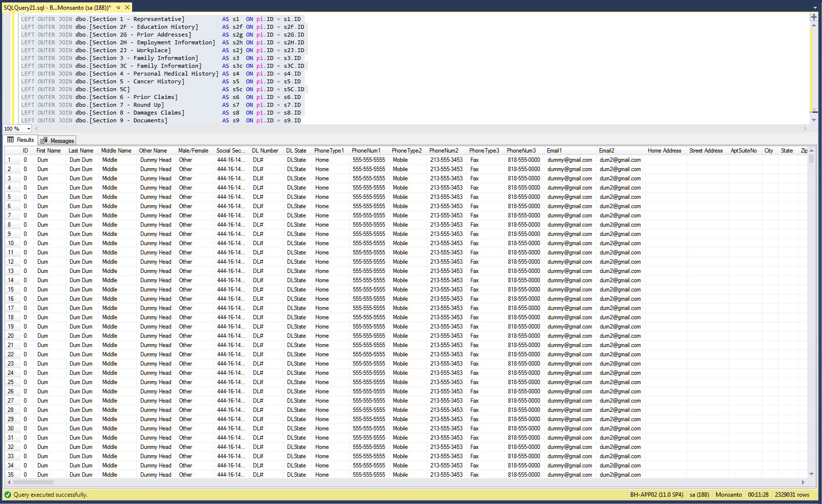Click the query editor horizontal scroll right arrow

coord(805,129)
